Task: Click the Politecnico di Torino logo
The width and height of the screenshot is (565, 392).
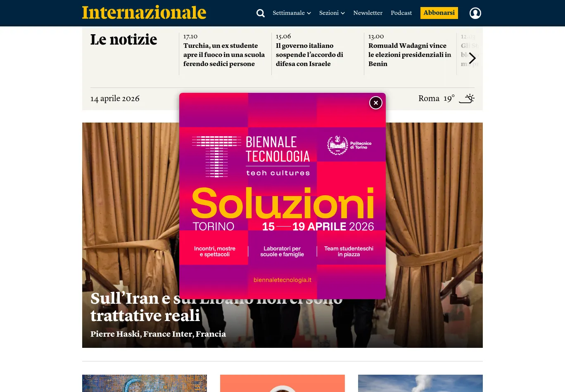Action: tap(349, 145)
